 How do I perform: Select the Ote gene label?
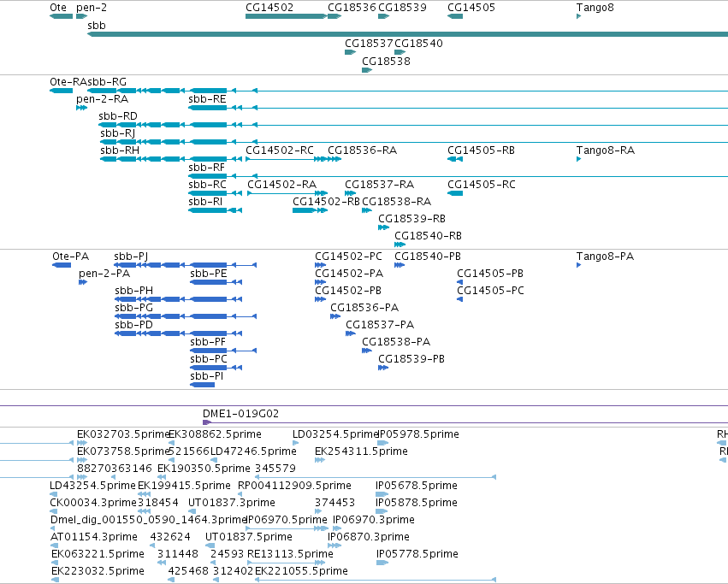point(58,8)
